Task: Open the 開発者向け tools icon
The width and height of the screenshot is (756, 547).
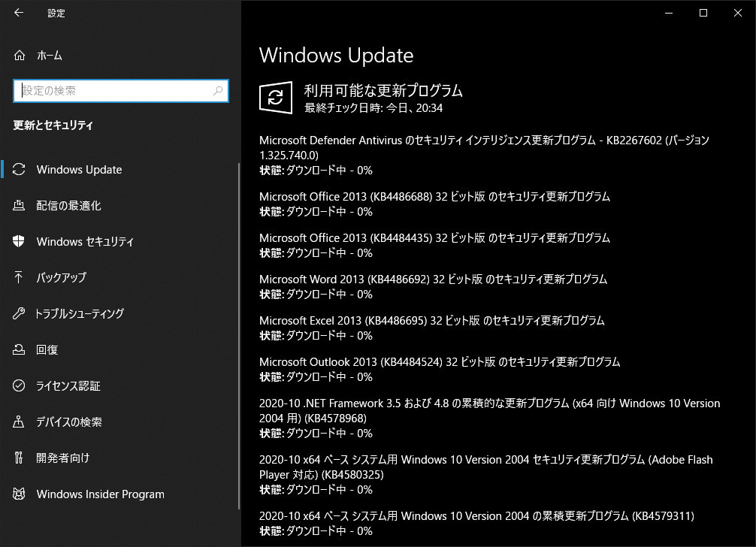Action: (x=19, y=458)
